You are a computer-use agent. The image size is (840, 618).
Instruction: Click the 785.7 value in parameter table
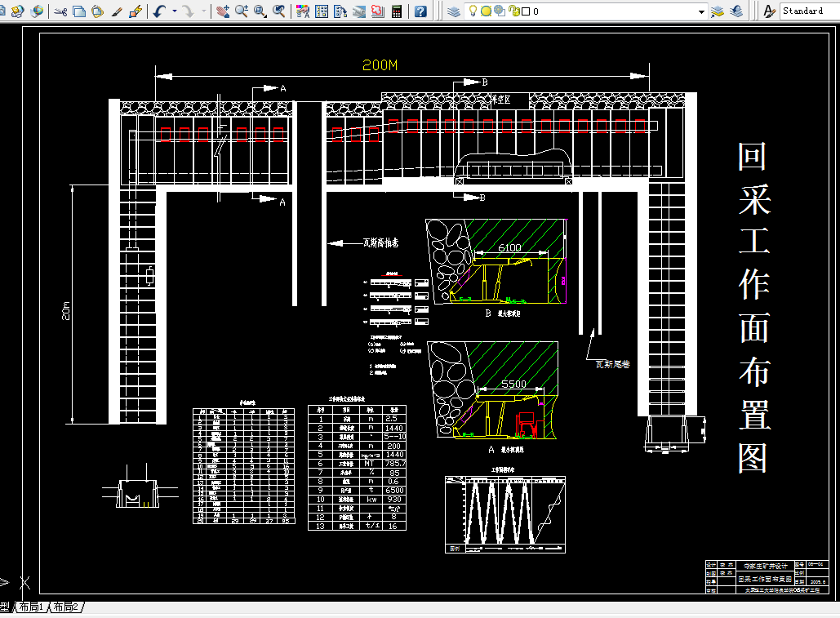[x=395, y=464]
